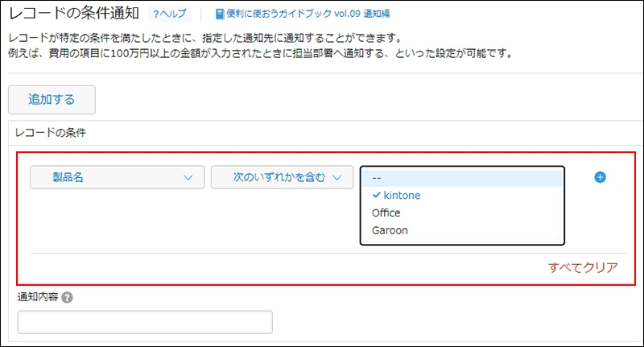The height and width of the screenshot is (347, 644).
Task: Select the "--" option in the value list
Action: coord(462,178)
